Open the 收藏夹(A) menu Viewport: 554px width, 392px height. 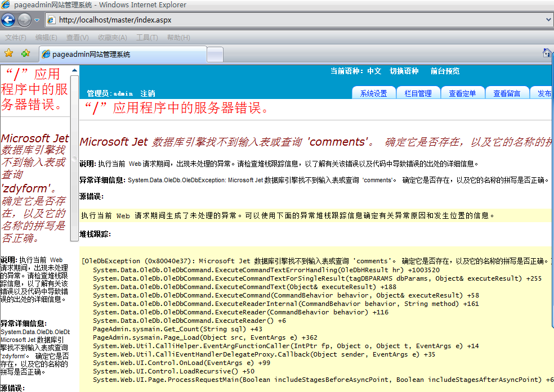pos(112,38)
